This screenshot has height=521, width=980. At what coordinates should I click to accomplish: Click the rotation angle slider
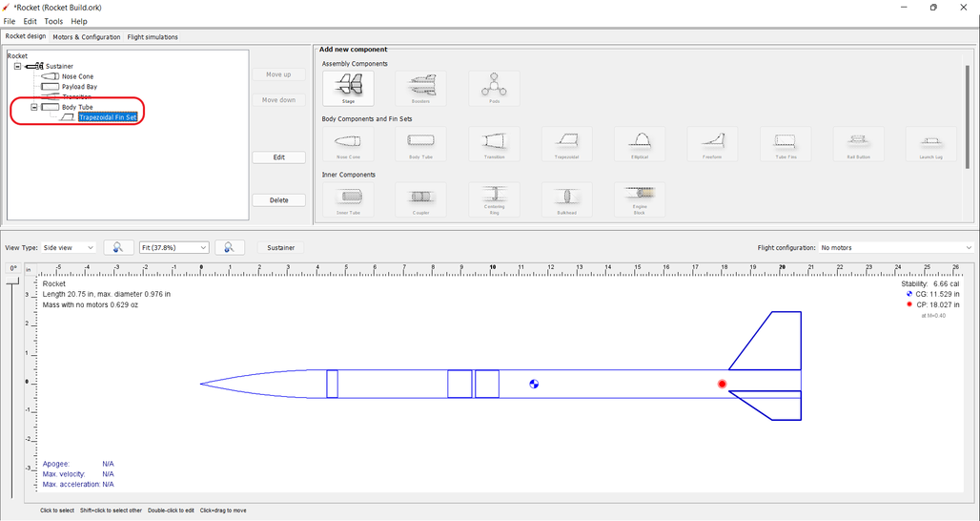pyautogui.click(x=13, y=382)
